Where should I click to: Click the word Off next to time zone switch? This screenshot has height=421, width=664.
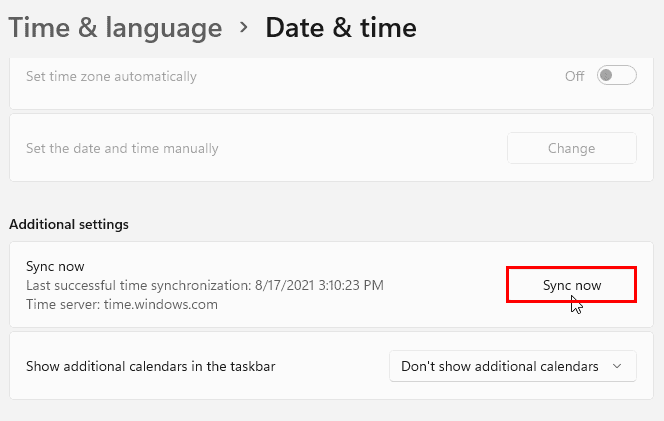[x=574, y=76]
